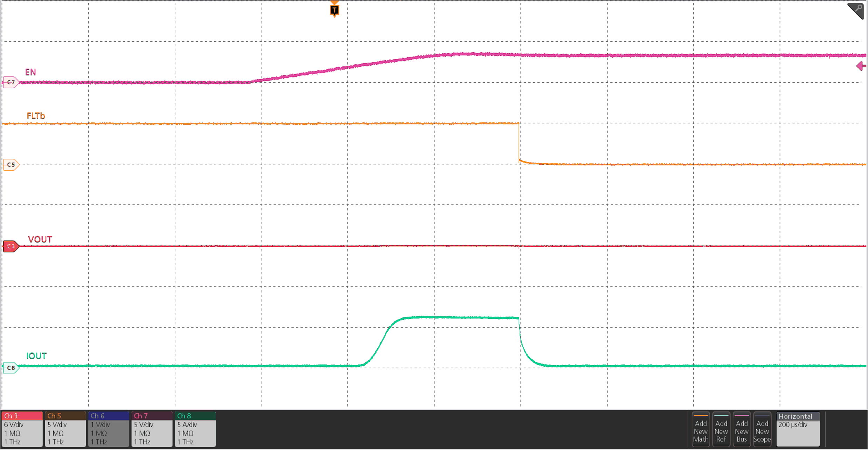Viewport: 868px width, 450px height.
Task: Click the Add New Math button
Action: (701, 429)
